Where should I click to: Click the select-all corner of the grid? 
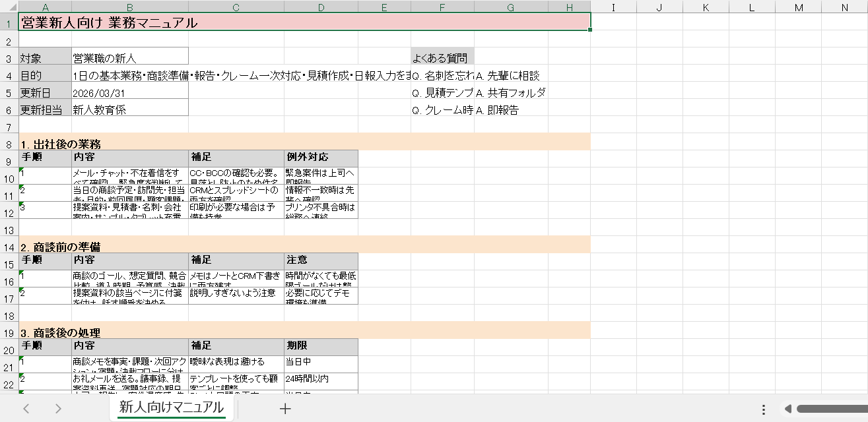[x=9, y=7]
